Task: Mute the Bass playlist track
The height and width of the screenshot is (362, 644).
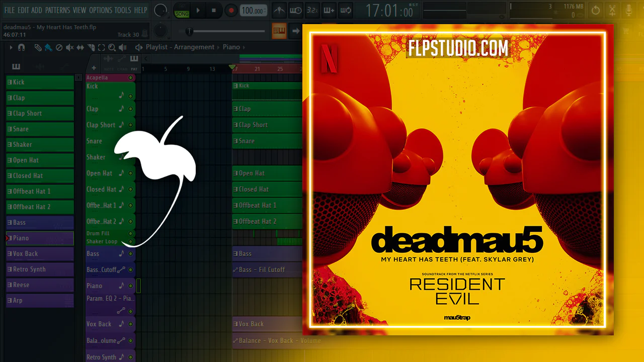Action: point(131,254)
